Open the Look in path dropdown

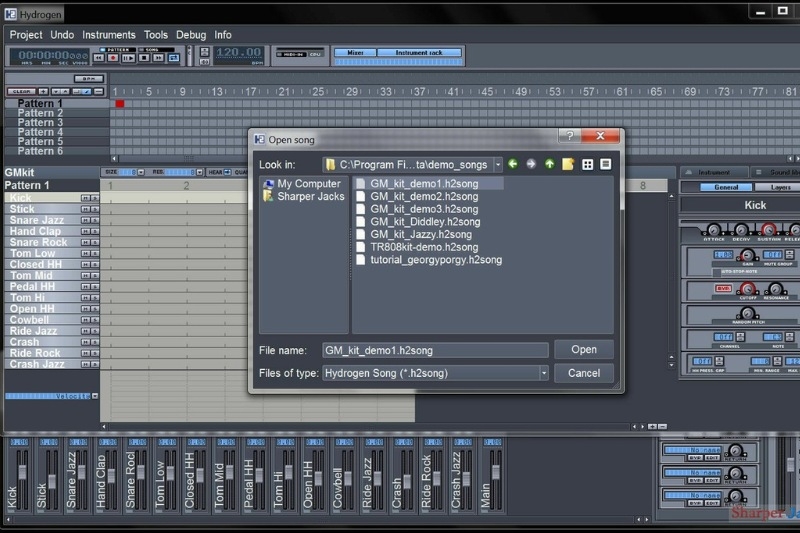click(x=498, y=165)
